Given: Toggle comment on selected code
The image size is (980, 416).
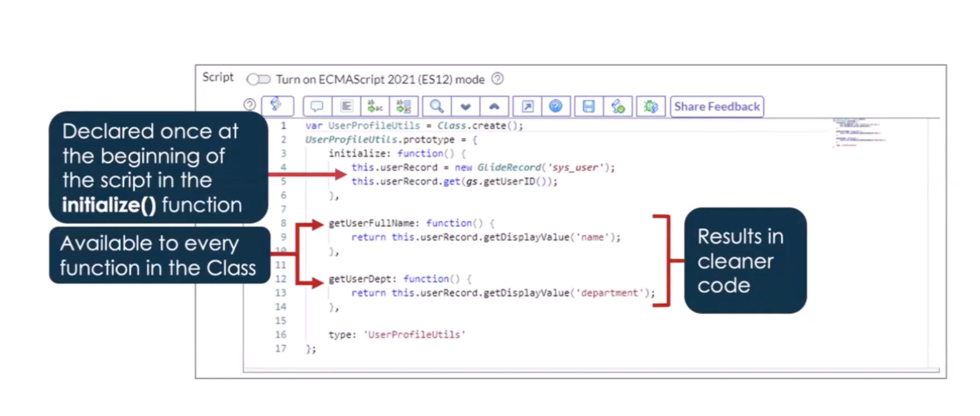Looking at the screenshot, I should pos(317,106).
